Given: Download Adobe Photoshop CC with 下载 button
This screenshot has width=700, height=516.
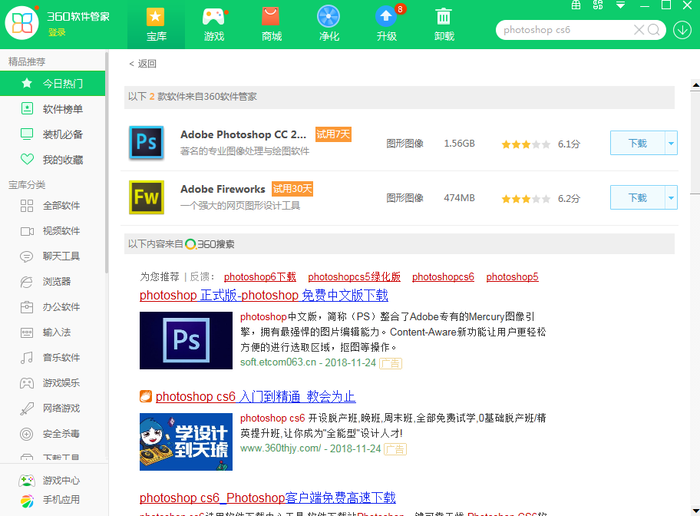Looking at the screenshot, I should (x=637, y=144).
